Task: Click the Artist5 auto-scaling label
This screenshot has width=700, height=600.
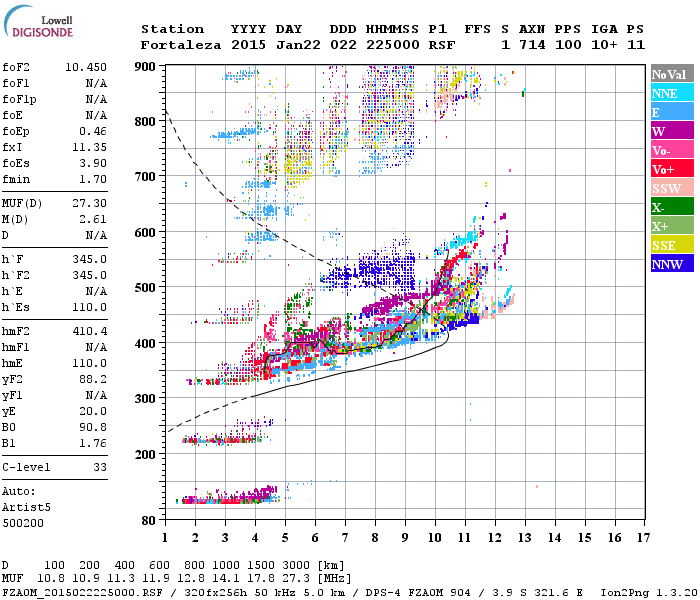Action: (26, 508)
